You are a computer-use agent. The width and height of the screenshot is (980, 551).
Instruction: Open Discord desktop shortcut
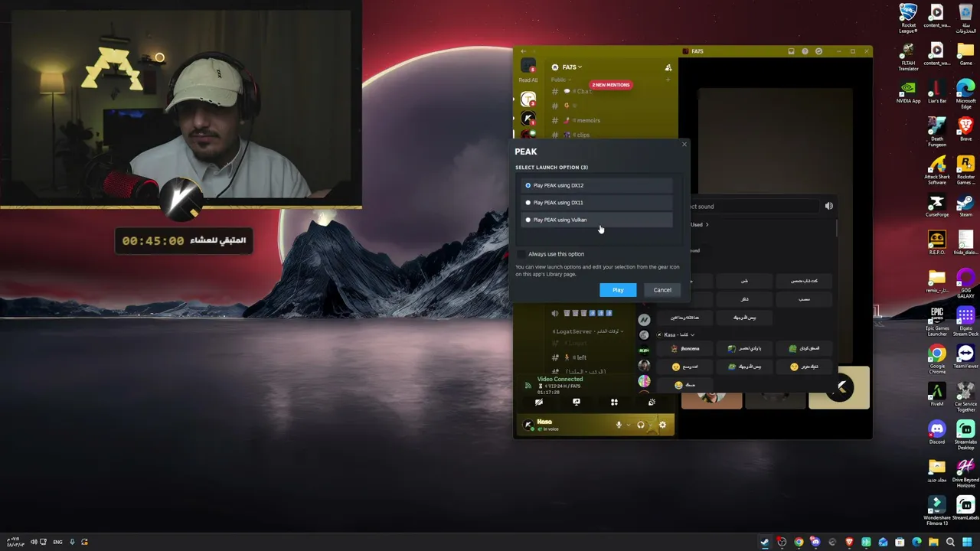click(937, 433)
